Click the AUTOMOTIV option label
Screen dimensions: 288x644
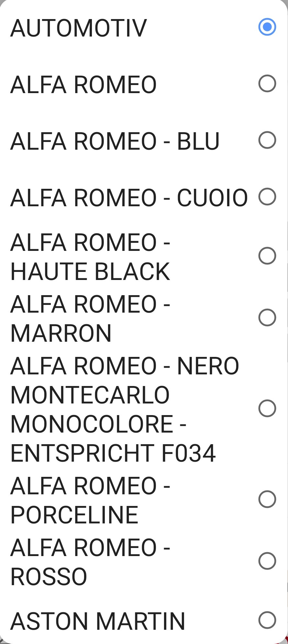click(79, 28)
